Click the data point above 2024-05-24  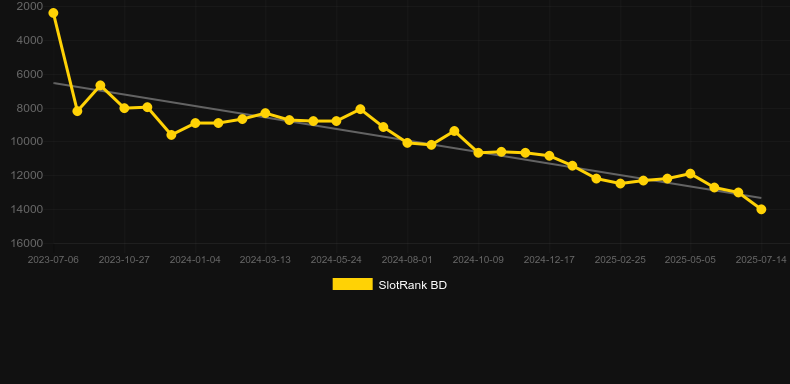pos(336,121)
